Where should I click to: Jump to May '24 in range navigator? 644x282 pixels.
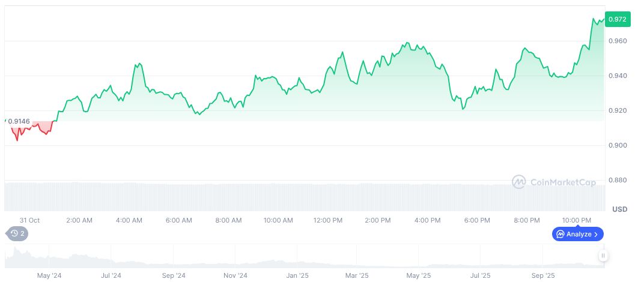pos(49,275)
